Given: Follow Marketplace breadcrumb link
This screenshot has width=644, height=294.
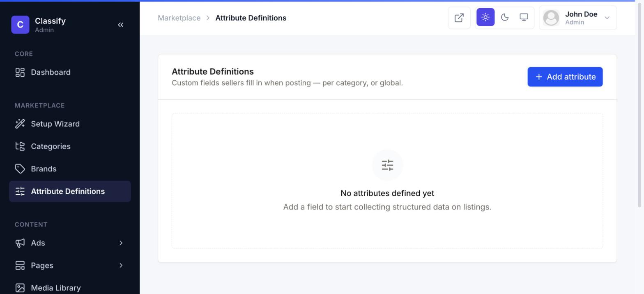Looking at the screenshot, I should 179,18.
